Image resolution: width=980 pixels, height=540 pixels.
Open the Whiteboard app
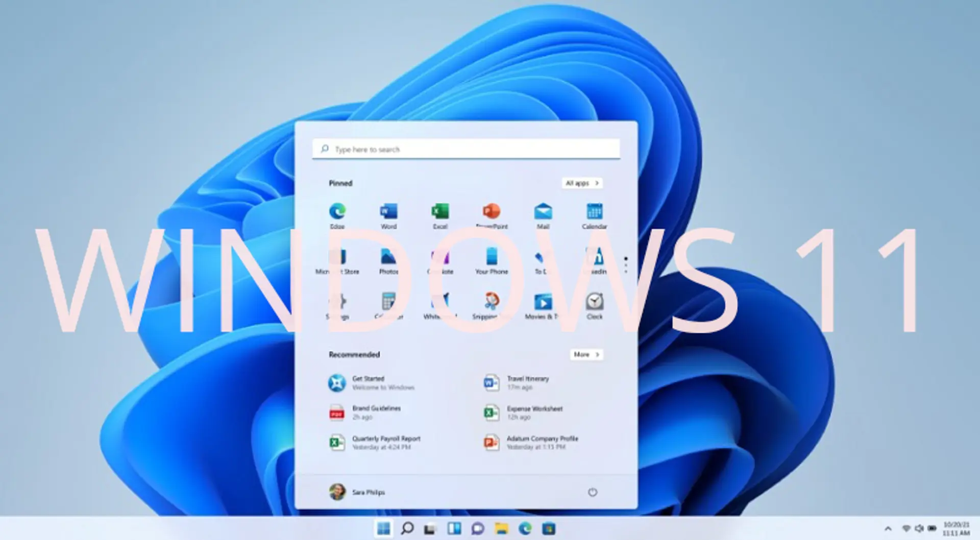click(440, 306)
